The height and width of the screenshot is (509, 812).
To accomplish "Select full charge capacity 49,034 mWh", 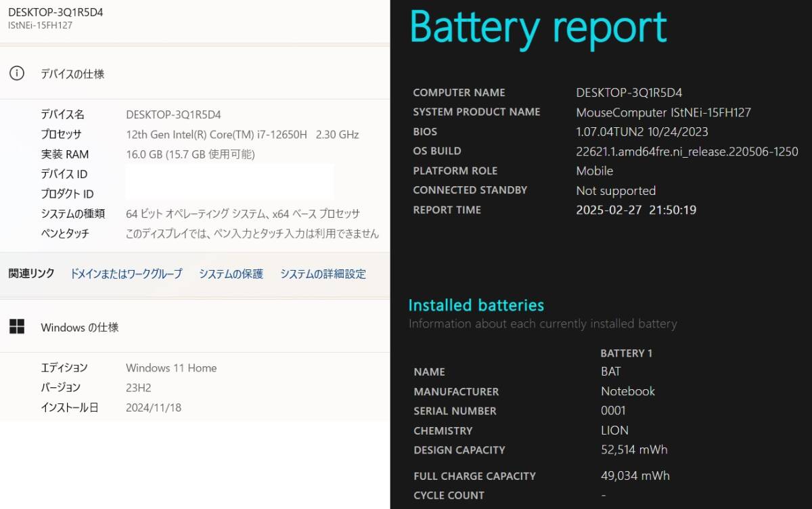I will point(635,476).
